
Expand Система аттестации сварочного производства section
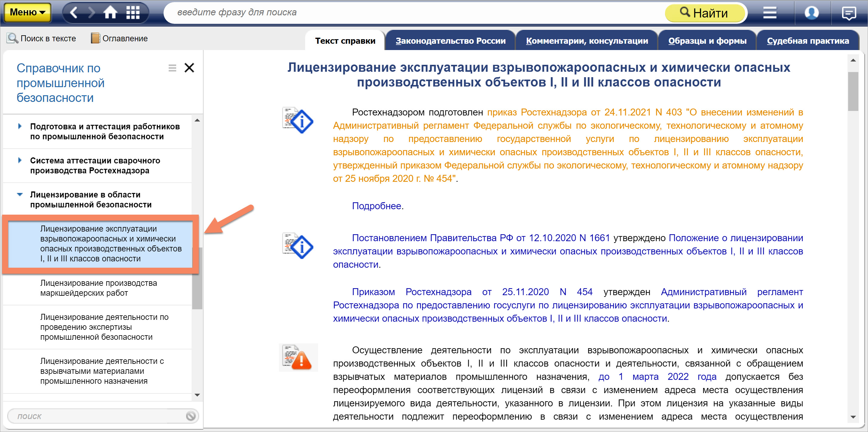pos(20,160)
